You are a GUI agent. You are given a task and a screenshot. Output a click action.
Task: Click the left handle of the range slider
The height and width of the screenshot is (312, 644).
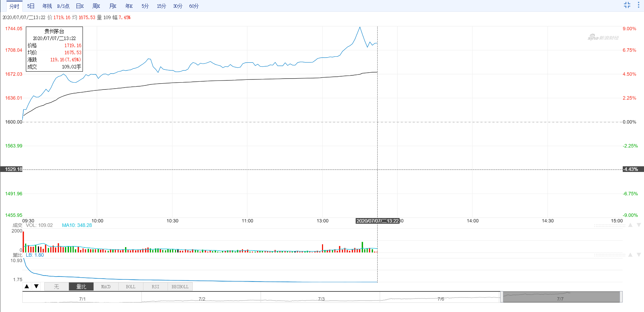[x=501, y=297]
